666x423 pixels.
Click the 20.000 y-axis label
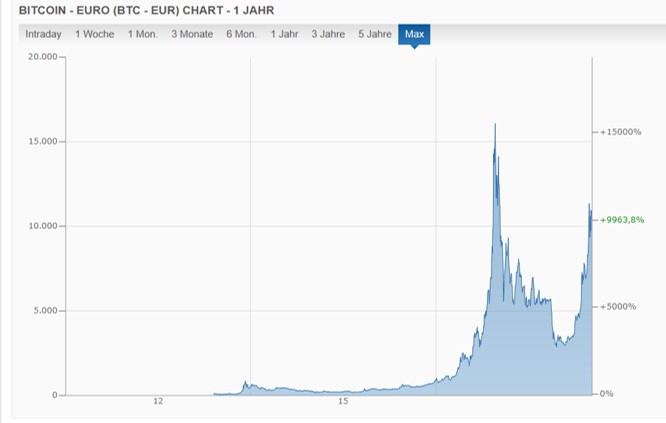(x=42, y=56)
